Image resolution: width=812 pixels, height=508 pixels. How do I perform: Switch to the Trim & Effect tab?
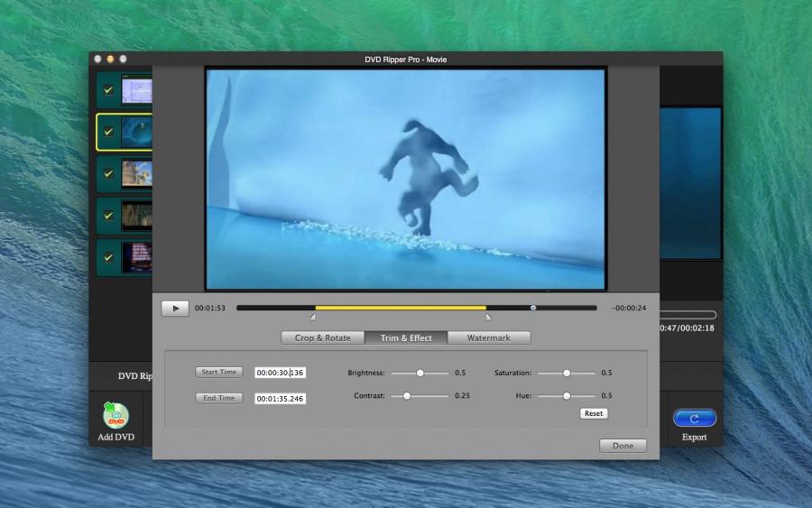click(x=406, y=337)
